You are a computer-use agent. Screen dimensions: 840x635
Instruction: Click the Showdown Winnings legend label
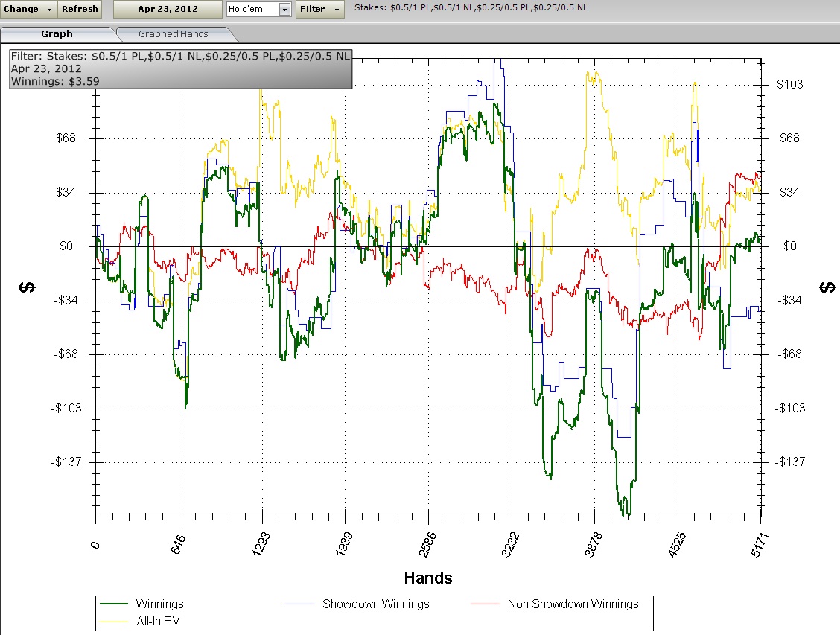click(x=375, y=604)
